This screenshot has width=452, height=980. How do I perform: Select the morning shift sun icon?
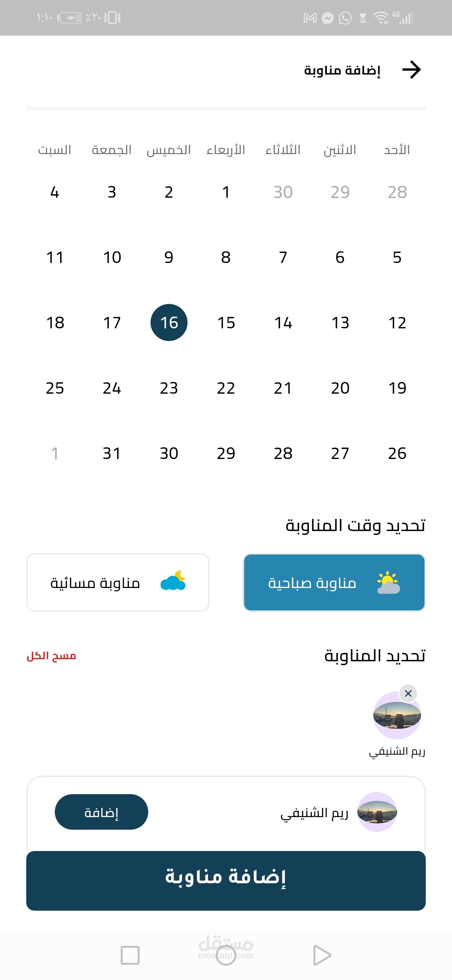pyautogui.click(x=388, y=583)
